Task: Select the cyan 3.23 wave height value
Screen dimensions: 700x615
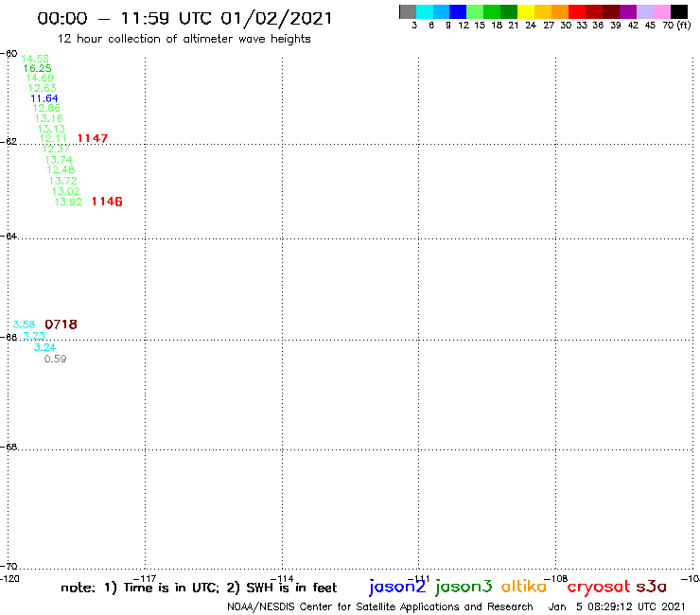Action: [x=34, y=336]
